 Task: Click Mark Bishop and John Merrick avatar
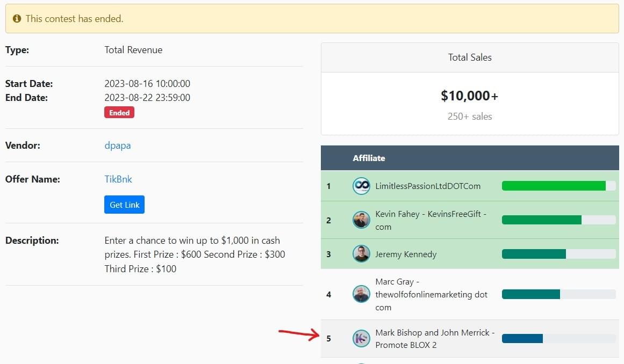[x=361, y=338]
